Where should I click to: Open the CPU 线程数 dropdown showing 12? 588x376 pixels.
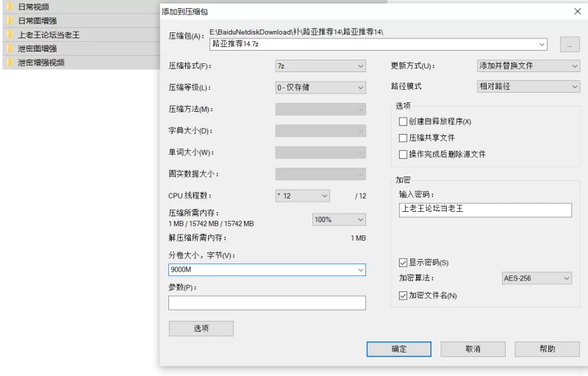click(303, 196)
